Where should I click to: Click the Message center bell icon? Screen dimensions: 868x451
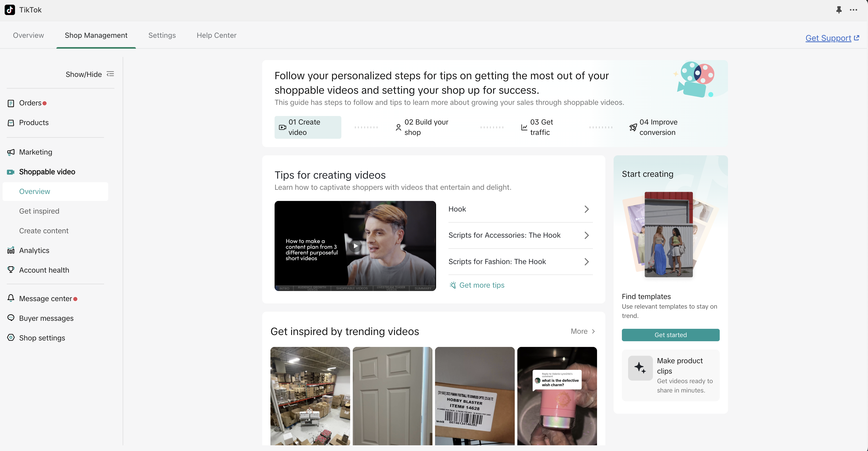[x=11, y=298]
